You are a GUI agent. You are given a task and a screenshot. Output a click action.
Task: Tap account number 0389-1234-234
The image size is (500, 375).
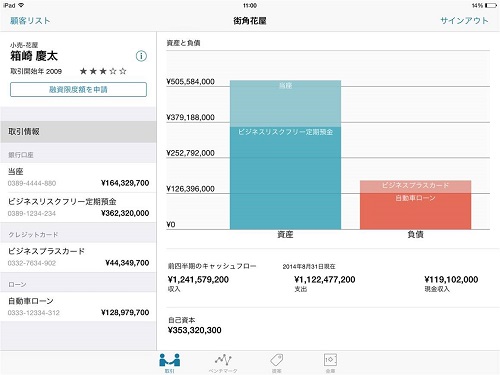tap(32, 213)
